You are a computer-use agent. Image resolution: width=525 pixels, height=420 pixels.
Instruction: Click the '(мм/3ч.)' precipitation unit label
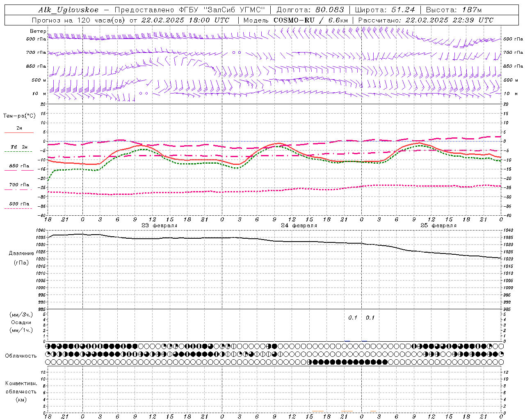click(21, 315)
